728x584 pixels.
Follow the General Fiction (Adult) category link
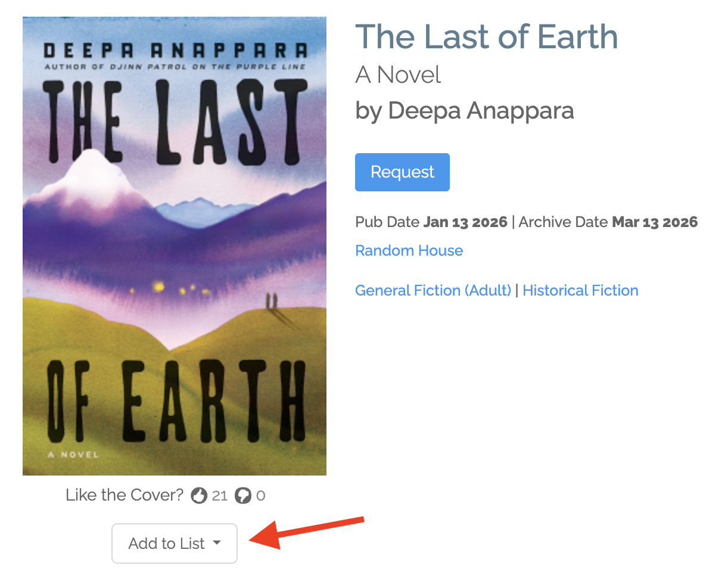click(x=433, y=290)
